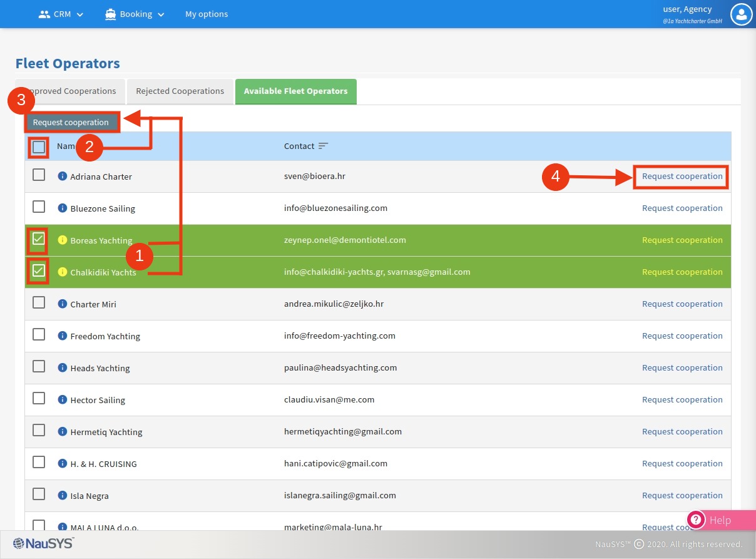
Task: Click Request cooperation for Heads Yachting
Action: pos(682,368)
